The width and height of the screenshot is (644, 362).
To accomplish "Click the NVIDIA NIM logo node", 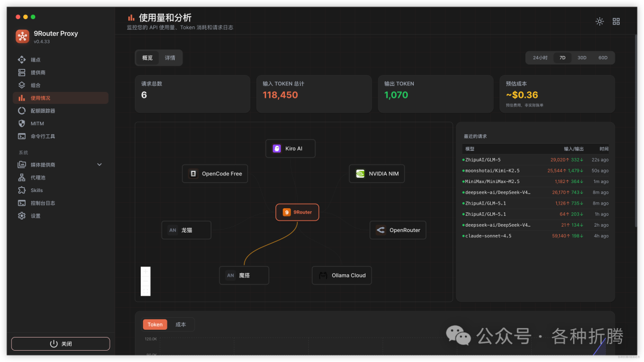I will click(x=360, y=174).
